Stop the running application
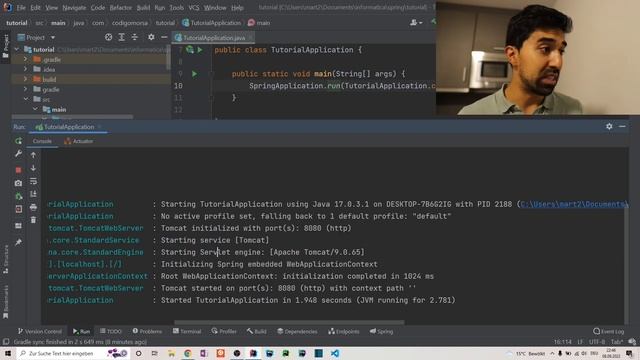 click(x=18, y=169)
